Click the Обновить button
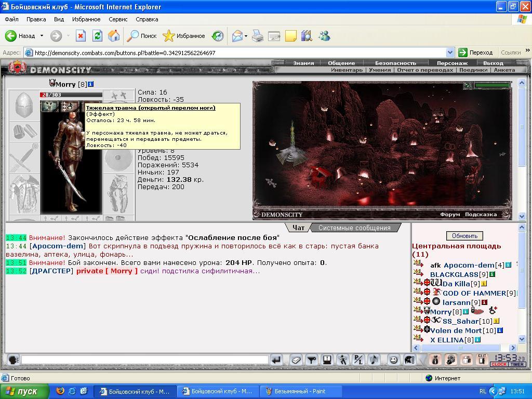 (464, 236)
